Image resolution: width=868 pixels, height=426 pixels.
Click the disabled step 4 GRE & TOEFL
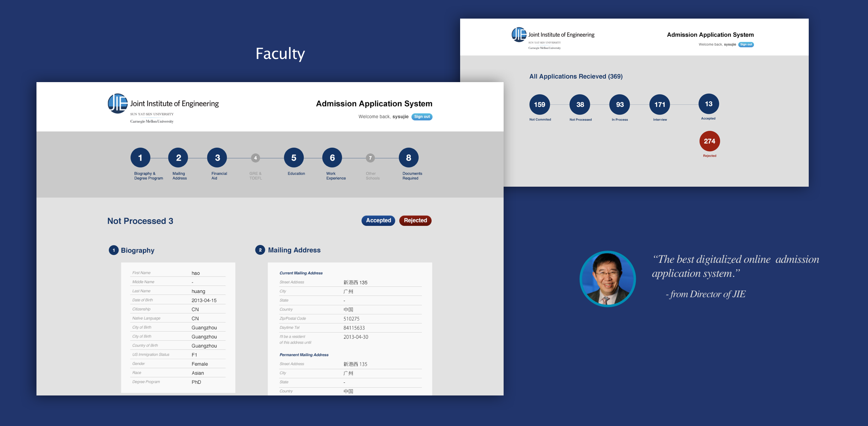coord(256,158)
